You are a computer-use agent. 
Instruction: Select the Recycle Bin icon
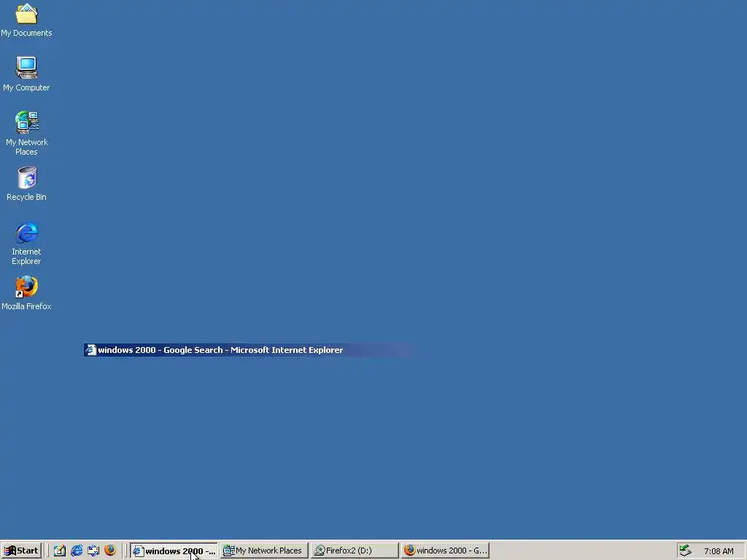click(27, 183)
